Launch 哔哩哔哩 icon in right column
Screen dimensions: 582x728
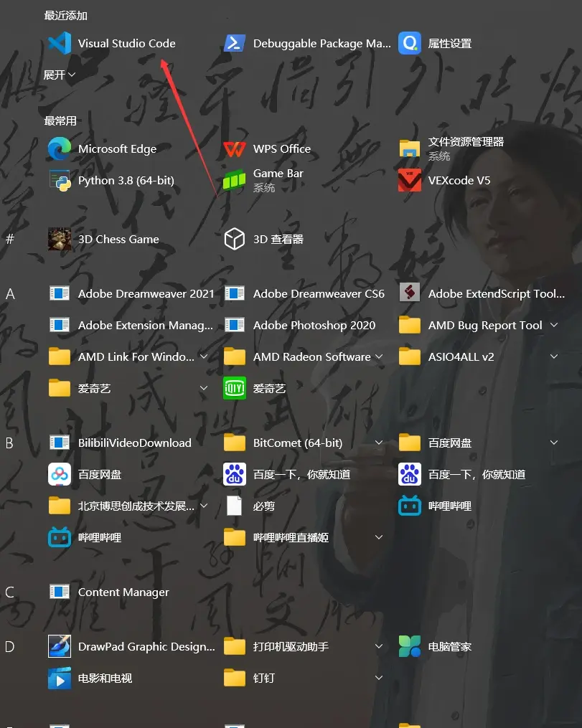tap(410, 506)
